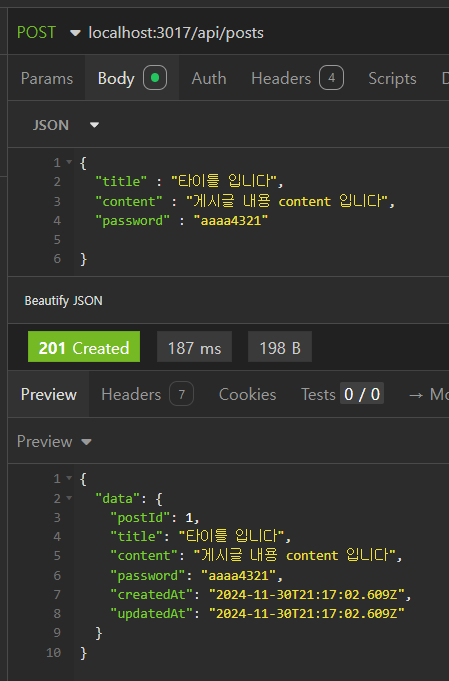This screenshot has width=449, height=681.
Task: Switch to the Params tab
Action: coord(47,79)
